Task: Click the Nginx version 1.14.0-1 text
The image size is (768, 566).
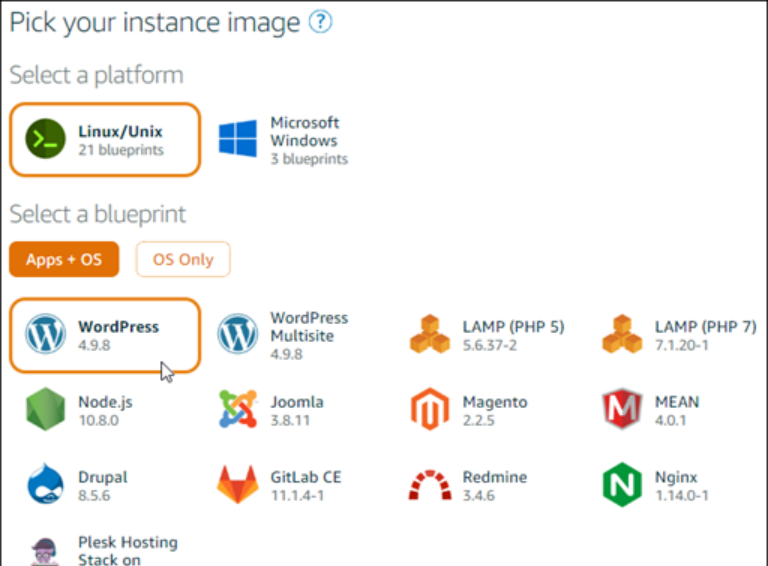Action: pyautogui.click(x=682, y=495)
